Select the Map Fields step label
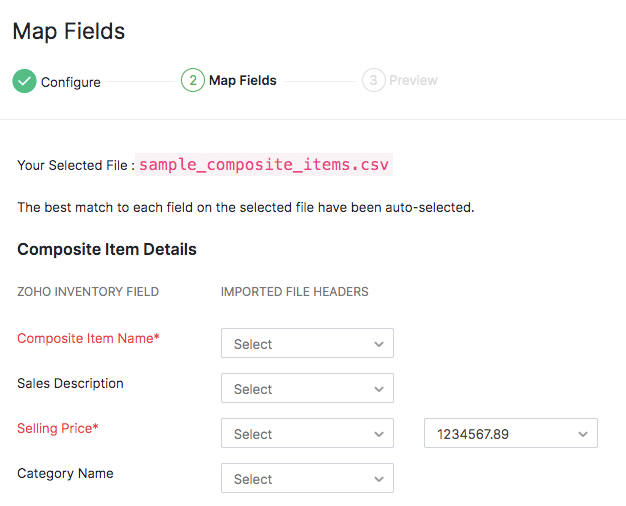Viewport: 626px width, 506px height. click(243, 80)
